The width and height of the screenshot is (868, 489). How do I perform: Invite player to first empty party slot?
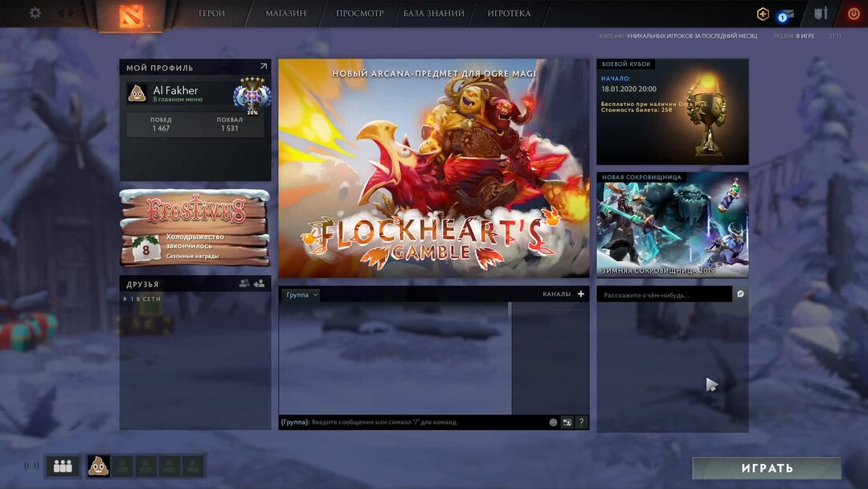coord(122,466)
